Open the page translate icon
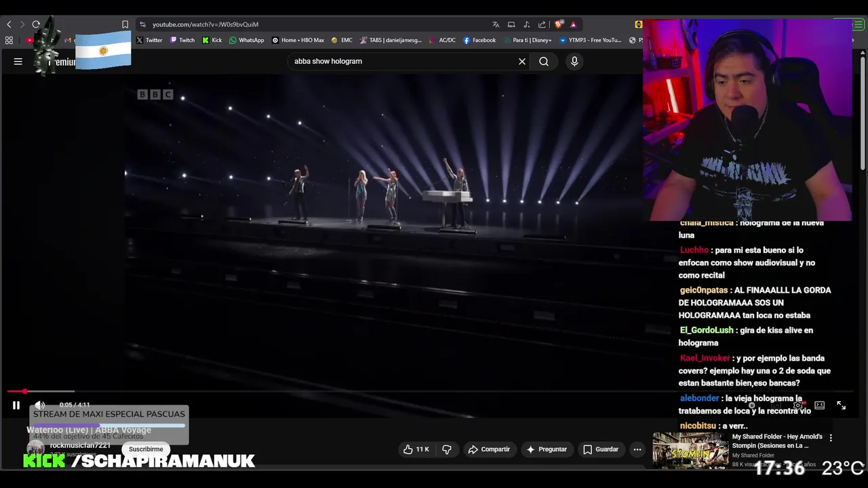The width and height of the screenshot is (868, 488). coord(496,24)
